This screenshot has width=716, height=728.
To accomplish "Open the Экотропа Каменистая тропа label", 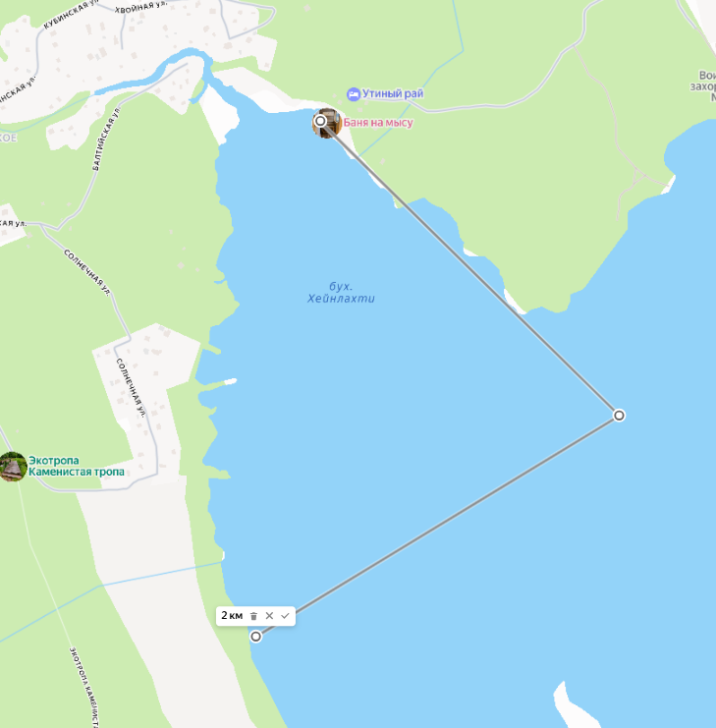I will [76, 466].
